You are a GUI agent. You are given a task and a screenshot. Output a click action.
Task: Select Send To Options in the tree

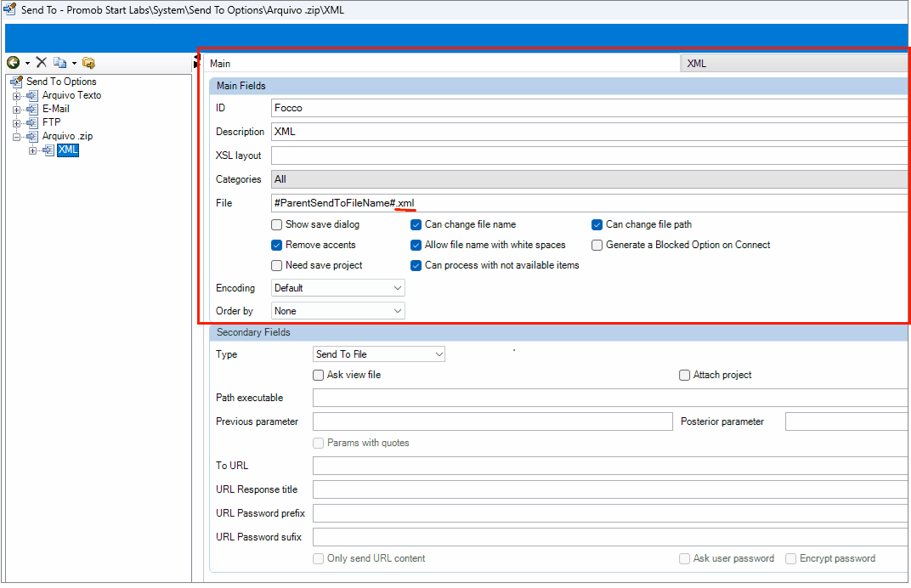(x=61, y=82)
